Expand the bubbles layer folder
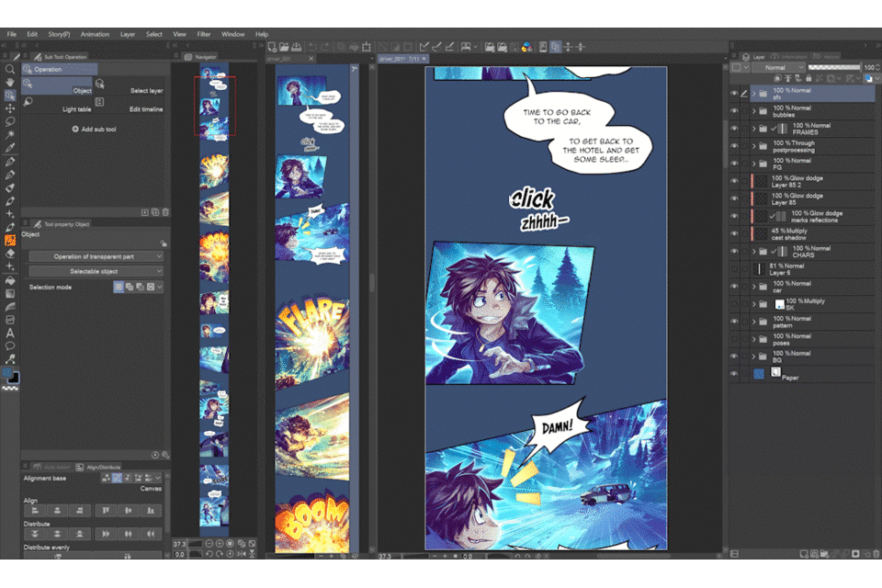This screenshot has height=588, width=882. (x=753, y=111)
